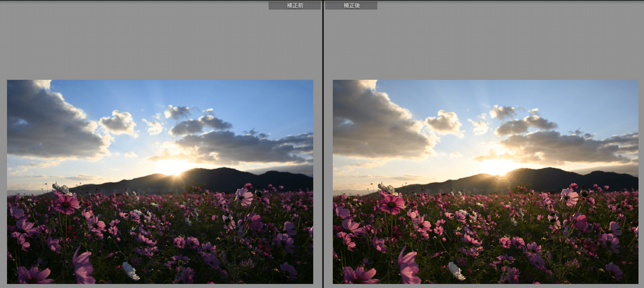Click the white flower at bottom of before photo
The width and height of the screenshot is (644, 288).
coord(130,271)
